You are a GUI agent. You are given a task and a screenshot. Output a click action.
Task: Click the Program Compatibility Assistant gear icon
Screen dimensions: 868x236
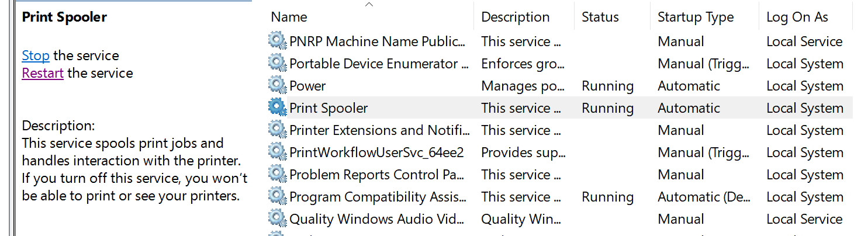277,196
